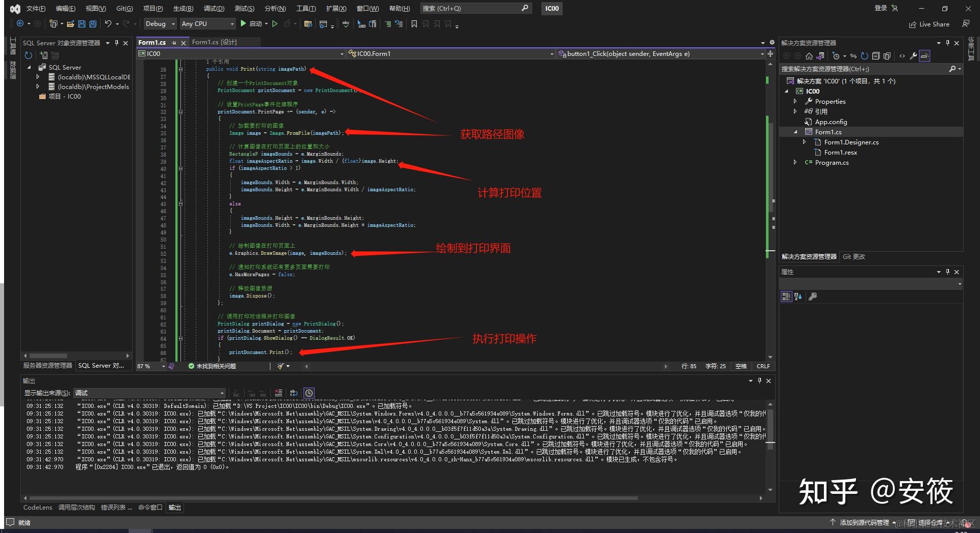Click the Home icon in Solution Explorer
Viewport: 980px width, 533px height.
(x=809, y=56)
